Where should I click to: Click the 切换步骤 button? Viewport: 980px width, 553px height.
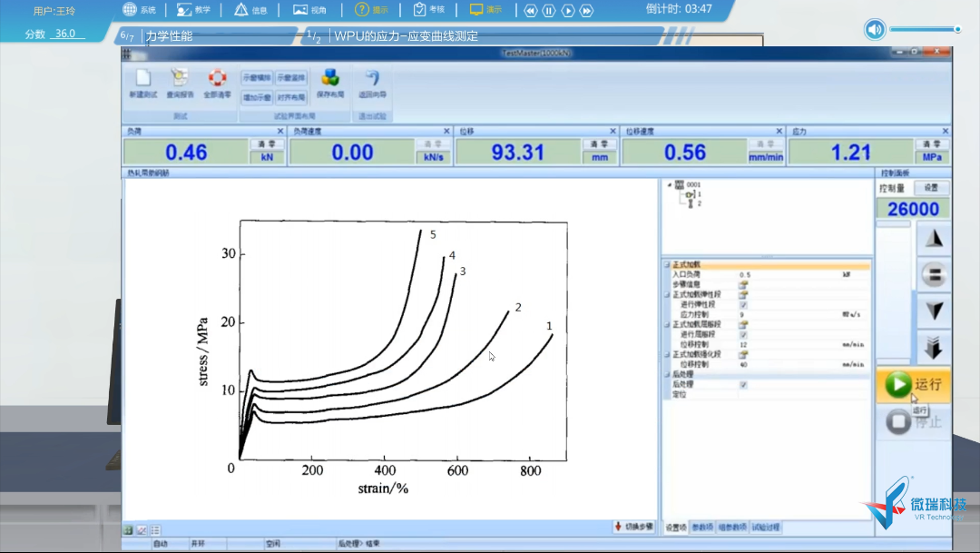click(x=633, y=527)
